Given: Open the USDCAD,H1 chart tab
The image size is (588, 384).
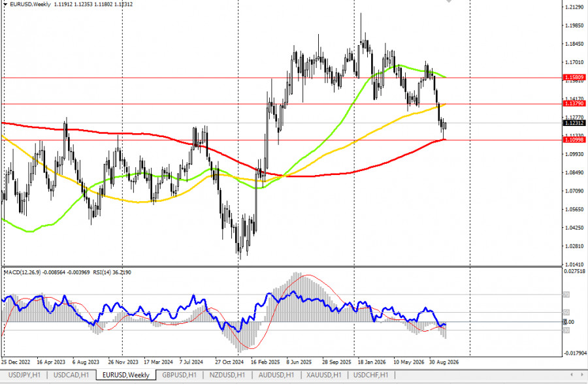Looking at the screenshot, I should pyautogui.click(x=71, y=375).
